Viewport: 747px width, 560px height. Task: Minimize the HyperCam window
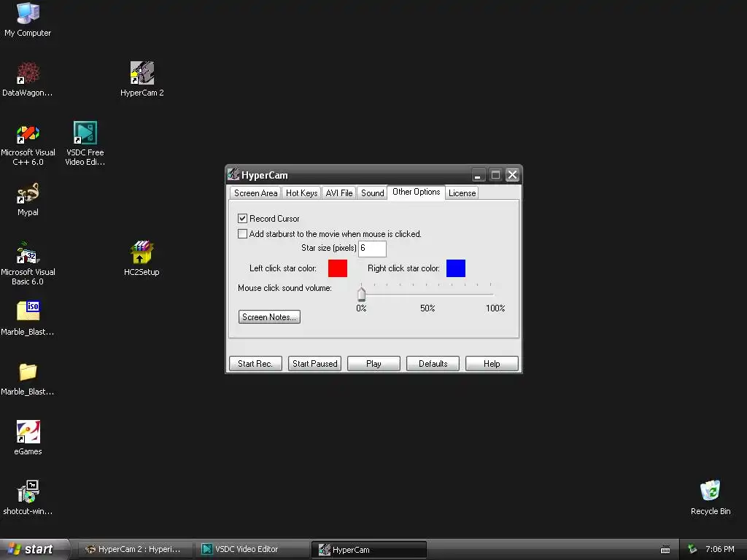[x=479, y=175]
